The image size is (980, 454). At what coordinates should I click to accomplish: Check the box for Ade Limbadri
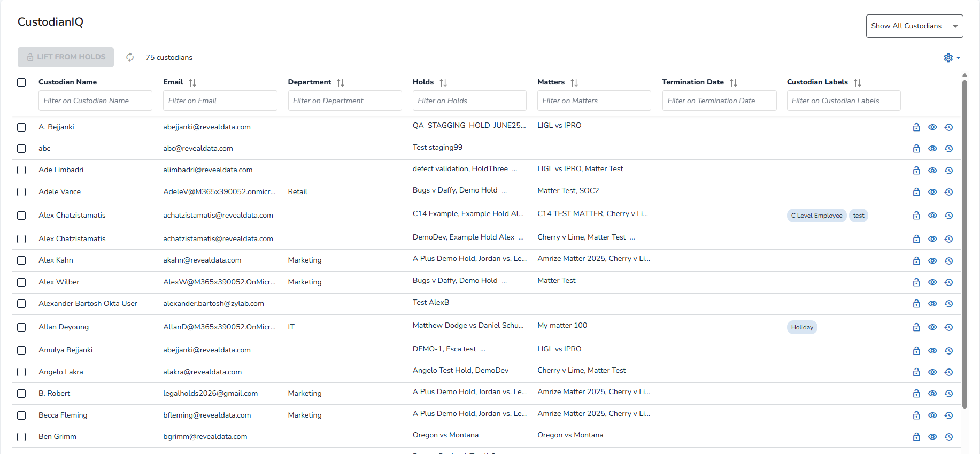coord(21,170)
